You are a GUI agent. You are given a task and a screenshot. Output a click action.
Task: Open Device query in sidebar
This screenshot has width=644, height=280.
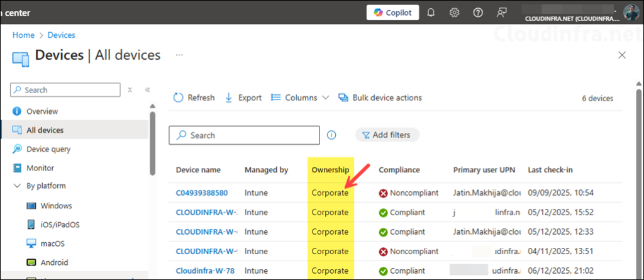click(48, 149)
